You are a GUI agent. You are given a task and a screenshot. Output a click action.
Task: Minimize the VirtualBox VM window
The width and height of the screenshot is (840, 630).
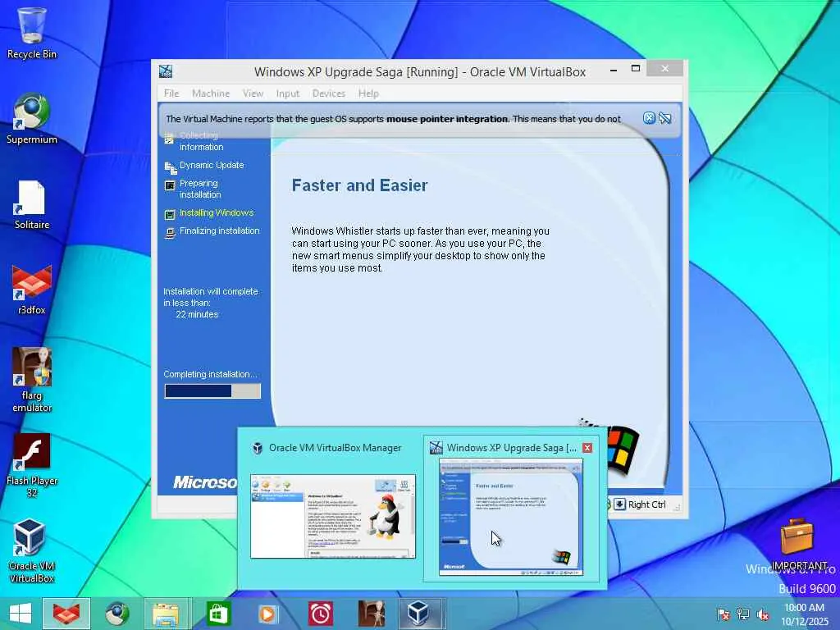614,70
